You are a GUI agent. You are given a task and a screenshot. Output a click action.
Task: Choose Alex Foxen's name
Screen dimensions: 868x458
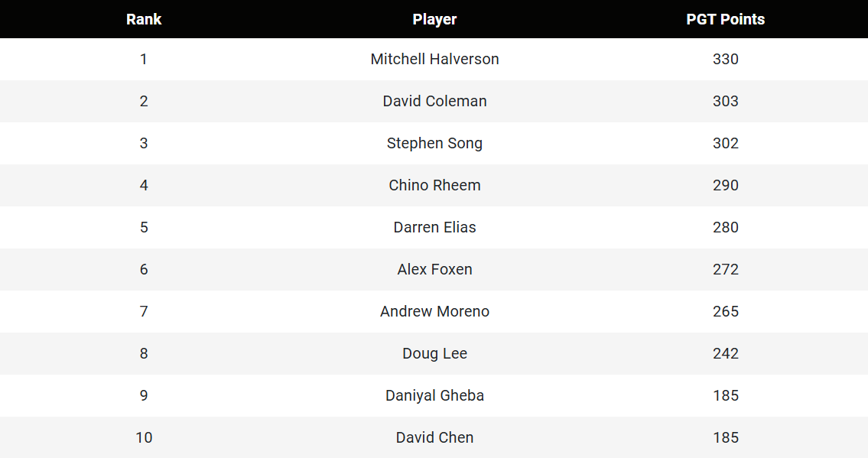pos(434,269)
